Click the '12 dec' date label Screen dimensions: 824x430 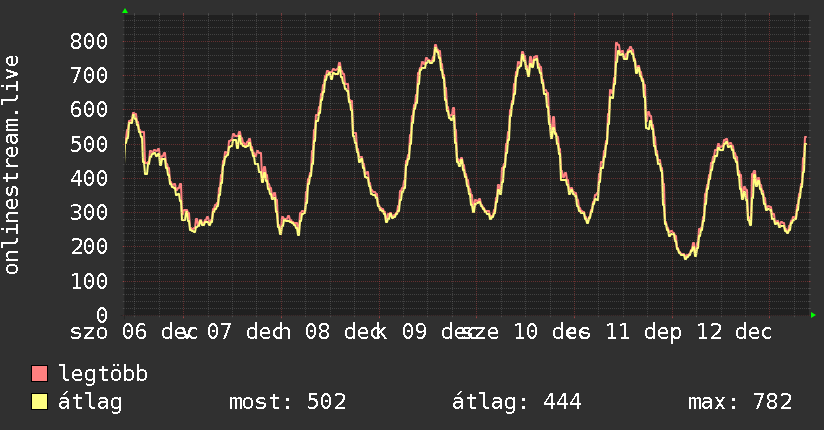tap(734, 332)
